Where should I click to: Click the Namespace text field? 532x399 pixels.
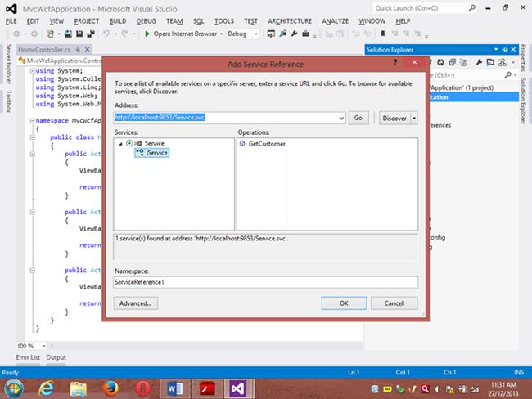coord(266,282)
